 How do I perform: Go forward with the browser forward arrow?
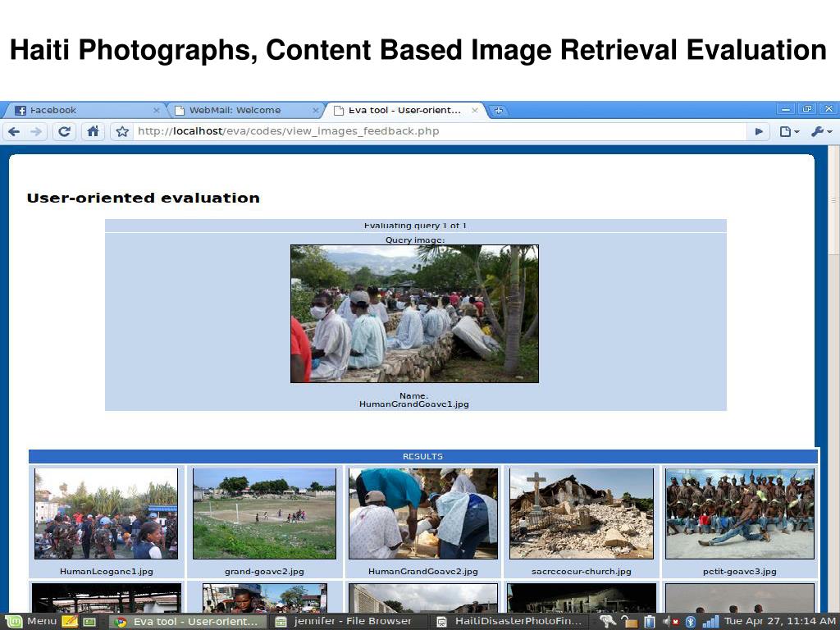(x=36, y=131)
